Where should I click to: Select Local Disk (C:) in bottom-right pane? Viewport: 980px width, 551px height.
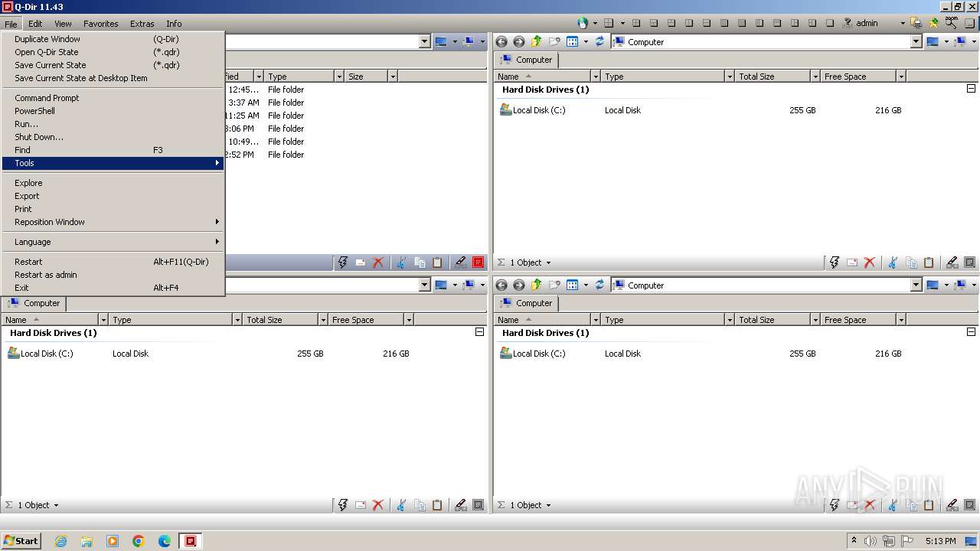(x=533, y=354)
